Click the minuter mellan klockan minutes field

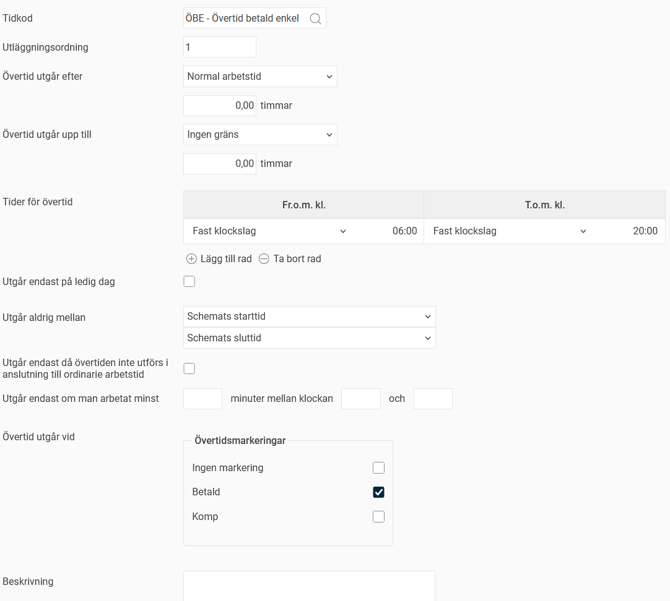point(202,399)
